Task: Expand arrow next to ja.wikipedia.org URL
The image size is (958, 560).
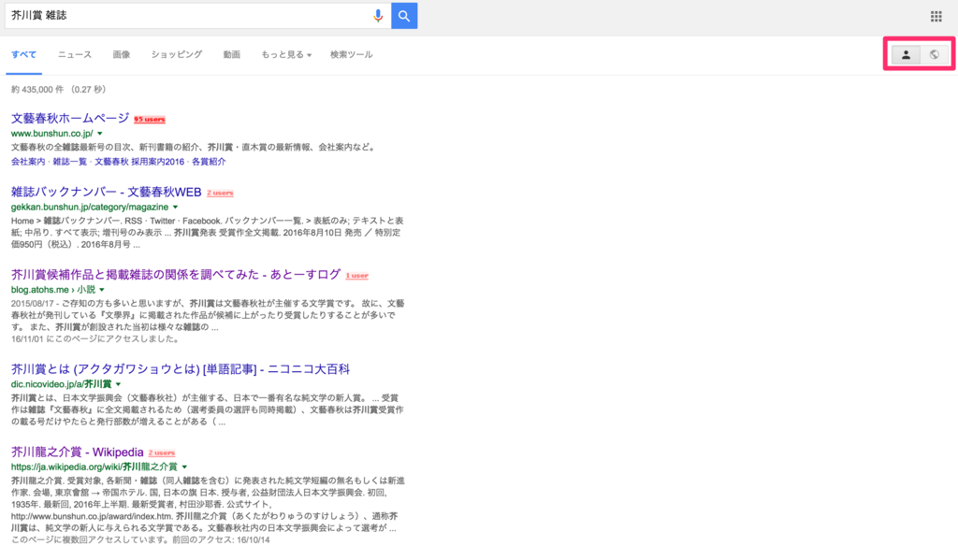Action: point(184,467)
